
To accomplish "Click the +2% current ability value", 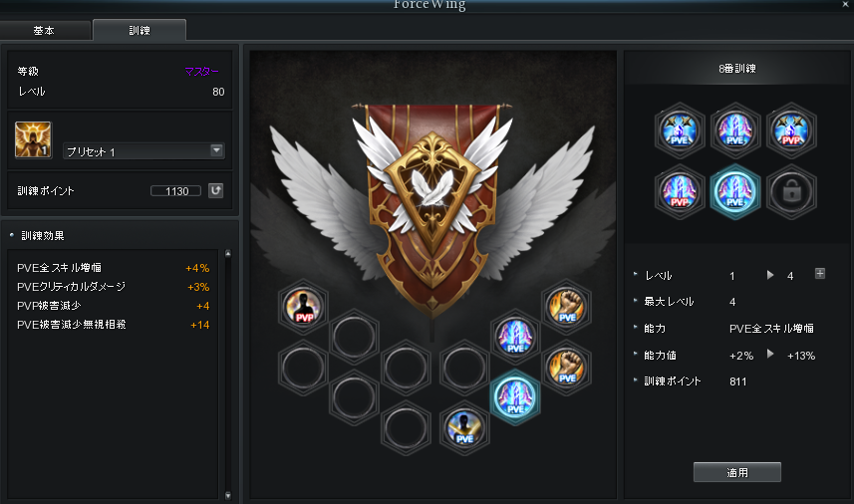I will [741, 356].
